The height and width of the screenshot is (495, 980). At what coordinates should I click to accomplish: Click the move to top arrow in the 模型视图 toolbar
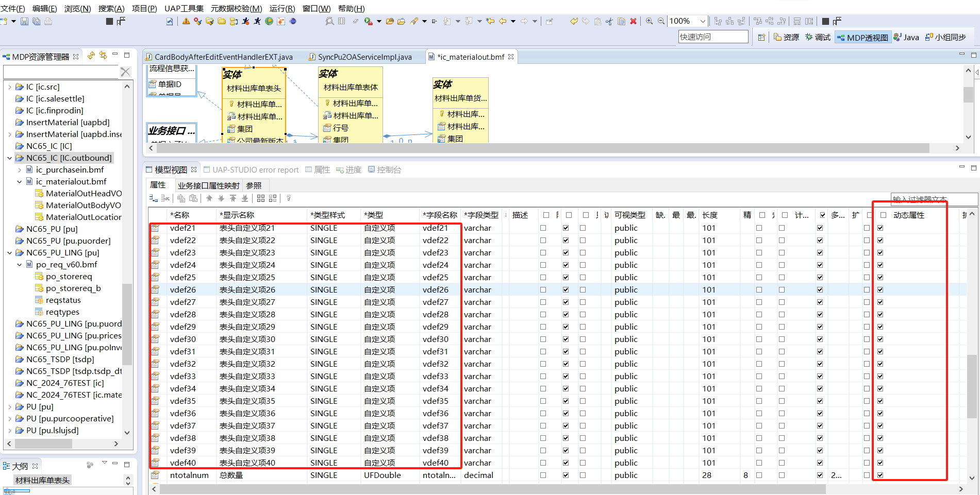(233, 198)
